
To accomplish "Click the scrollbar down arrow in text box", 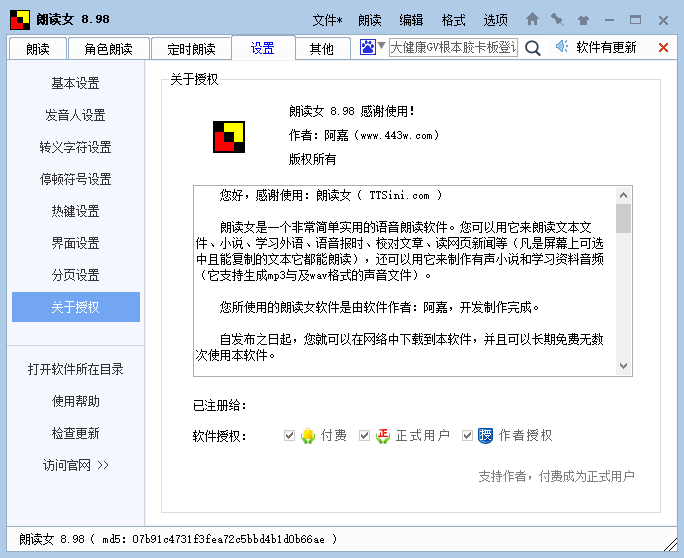I will (x=623, y=366).
